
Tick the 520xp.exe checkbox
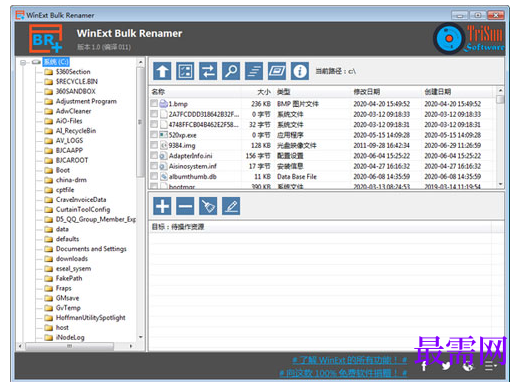pos(154,134)
